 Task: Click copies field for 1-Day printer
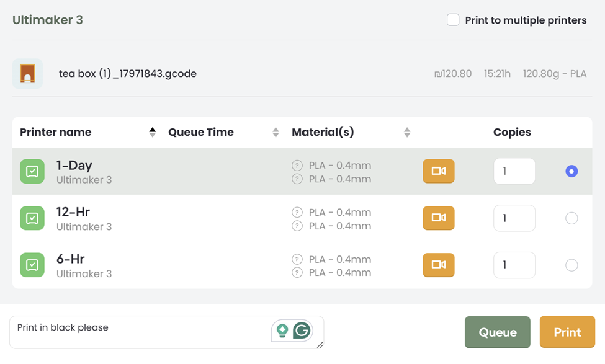(514, 171)
